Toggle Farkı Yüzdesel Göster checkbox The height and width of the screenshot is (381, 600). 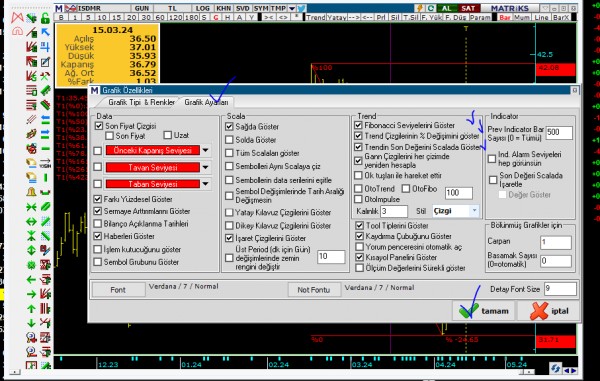tap(98, 199)
